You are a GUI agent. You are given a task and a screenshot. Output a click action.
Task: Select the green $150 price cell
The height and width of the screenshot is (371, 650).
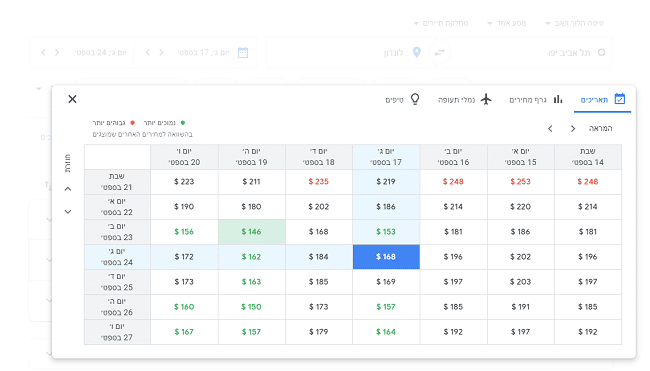click(252, 307)
